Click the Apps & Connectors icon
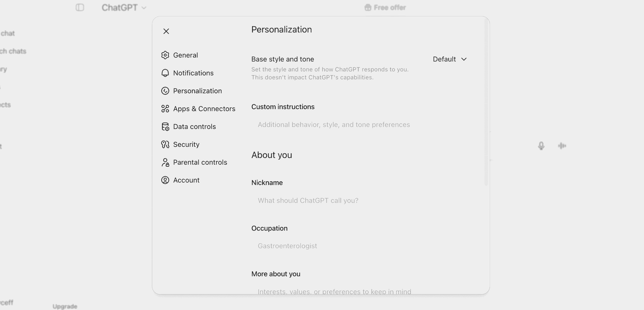 (165, 109)
